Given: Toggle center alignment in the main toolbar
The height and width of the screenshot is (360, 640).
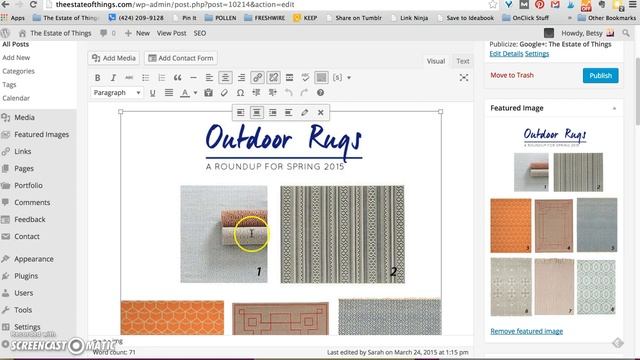Looking at the screenshot, I should coord(225,78).
